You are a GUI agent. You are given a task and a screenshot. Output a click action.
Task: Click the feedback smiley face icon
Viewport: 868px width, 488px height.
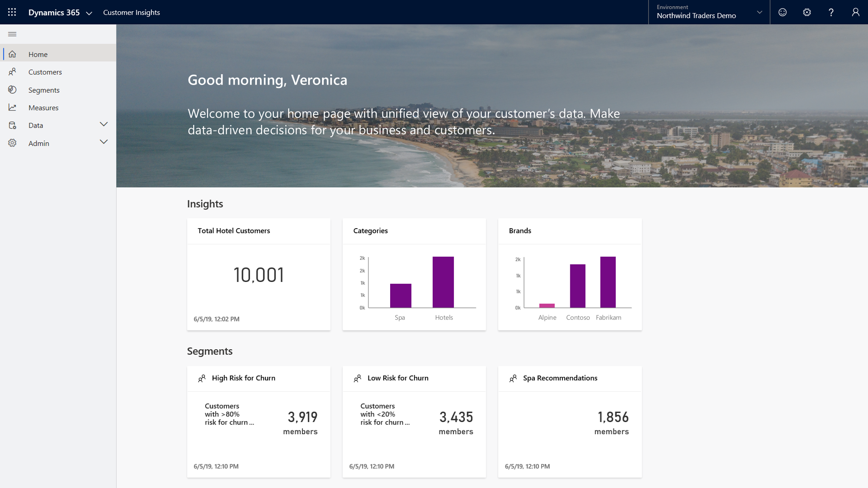point(783,12)
